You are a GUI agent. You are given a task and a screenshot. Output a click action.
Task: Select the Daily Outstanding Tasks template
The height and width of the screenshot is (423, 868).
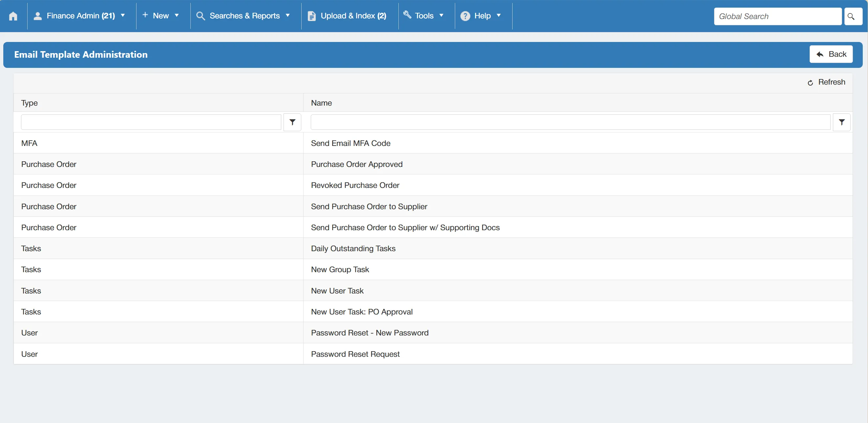tap(353, 249)
